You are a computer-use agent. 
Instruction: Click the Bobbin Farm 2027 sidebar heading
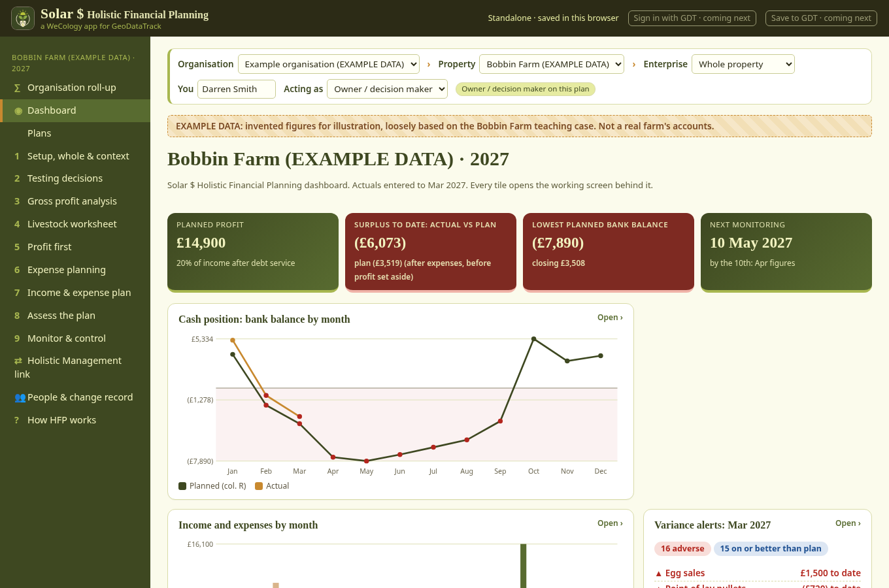tap(73, 63)
